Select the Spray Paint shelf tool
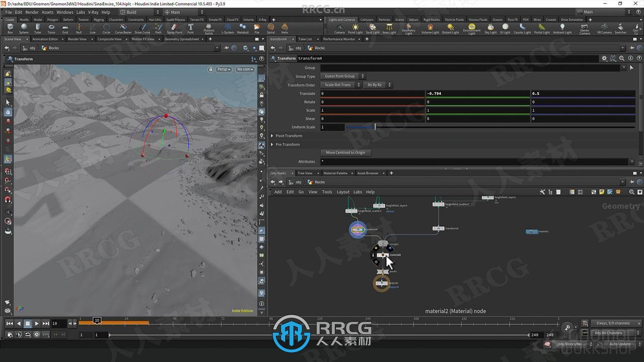This screenshot has width=644, height=362. (x=175, y=29)
